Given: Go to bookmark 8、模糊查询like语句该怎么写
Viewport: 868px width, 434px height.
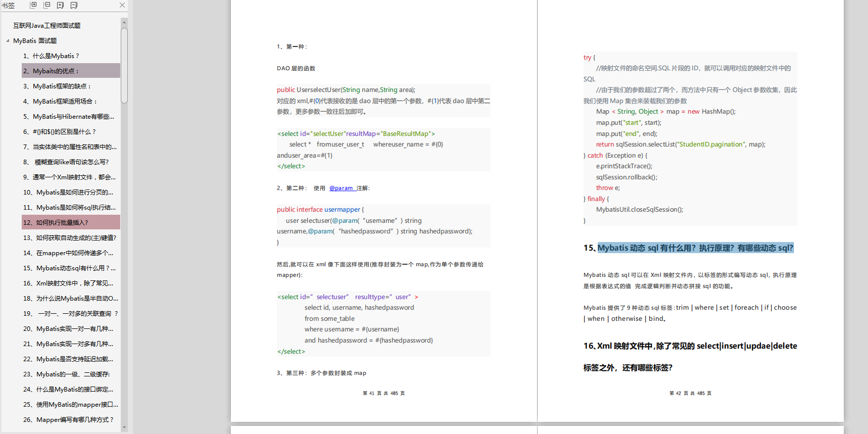Looking at the screenshot, I should point(66,162).
